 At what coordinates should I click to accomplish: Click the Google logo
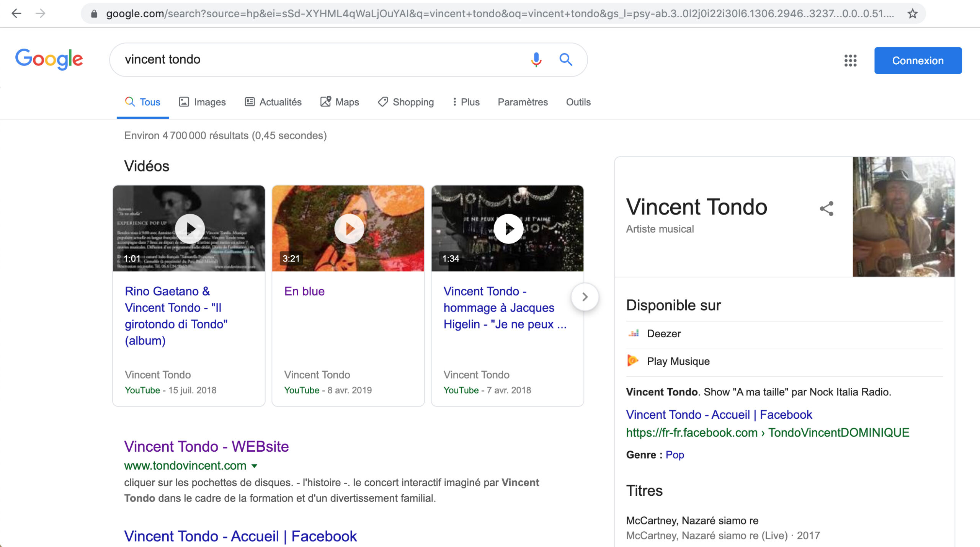[49, 59]
